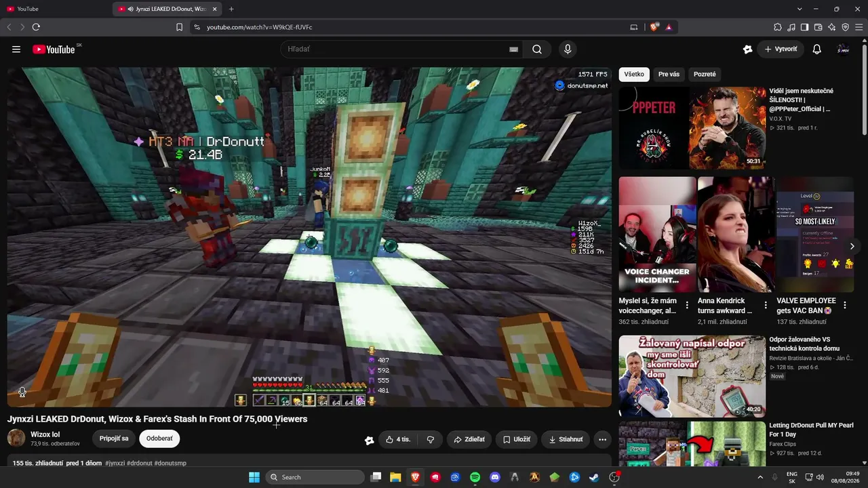Screen dimensions: 868x488
Task: Open the screen cast icon in address bar
Action: coord(634,27)
